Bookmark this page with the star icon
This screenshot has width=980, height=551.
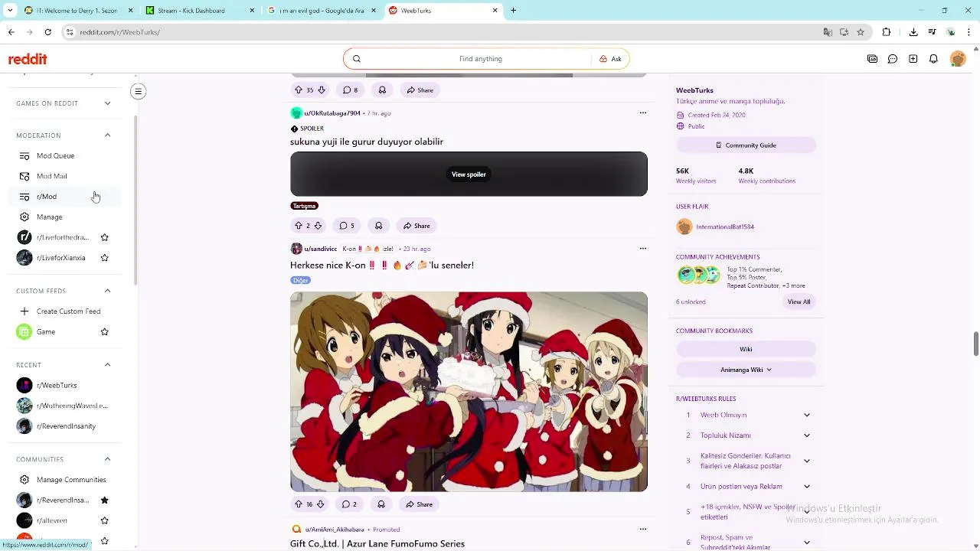point(861,32)
